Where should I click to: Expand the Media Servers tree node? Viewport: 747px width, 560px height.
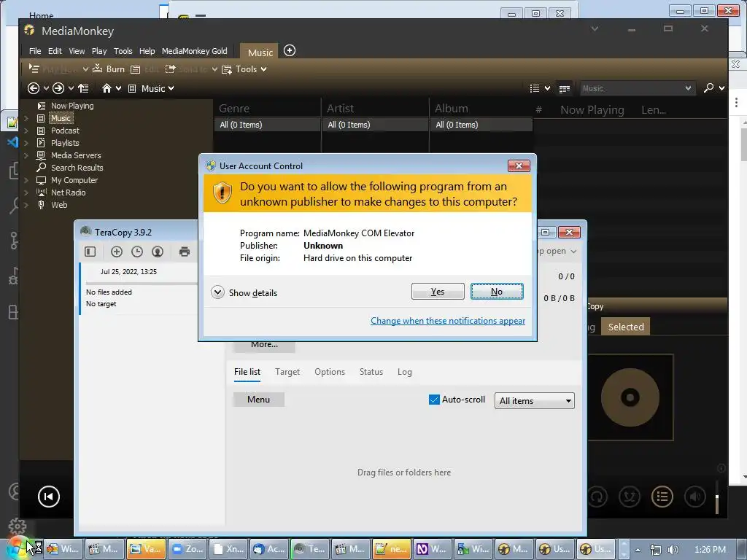click(26, 155)
